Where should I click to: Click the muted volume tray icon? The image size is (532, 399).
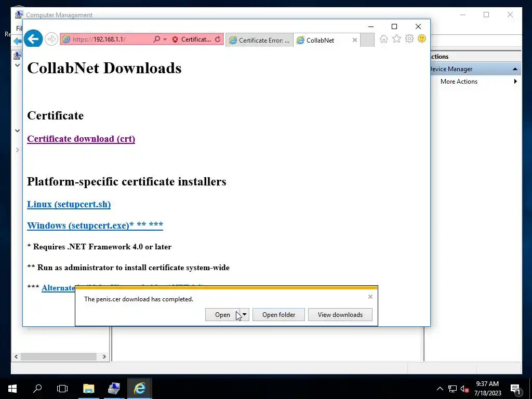[x=464, y=389]
